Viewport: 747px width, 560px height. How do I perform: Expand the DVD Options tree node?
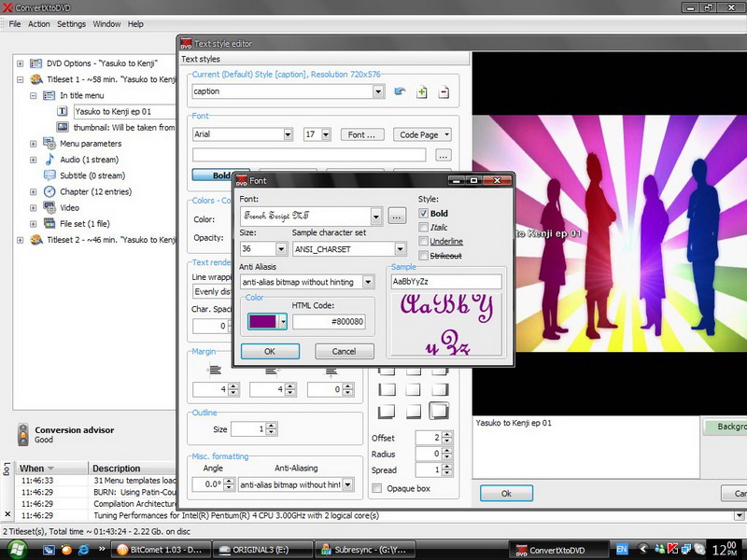[20, 63]
